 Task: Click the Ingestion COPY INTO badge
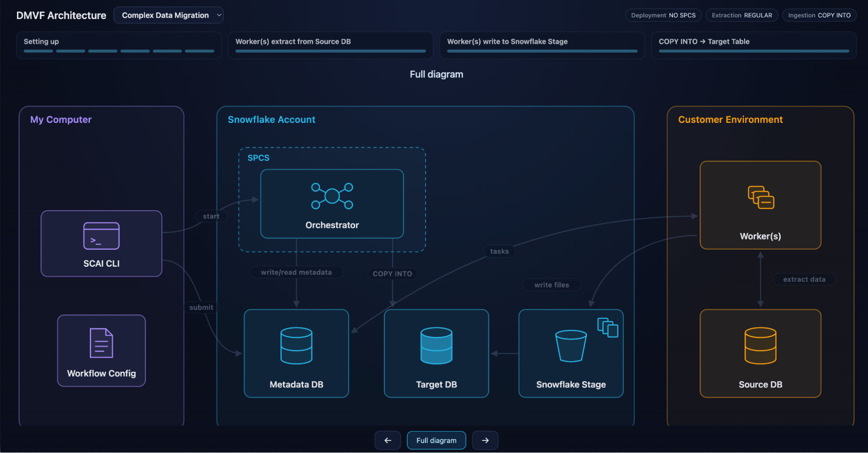tap(819, 15)
